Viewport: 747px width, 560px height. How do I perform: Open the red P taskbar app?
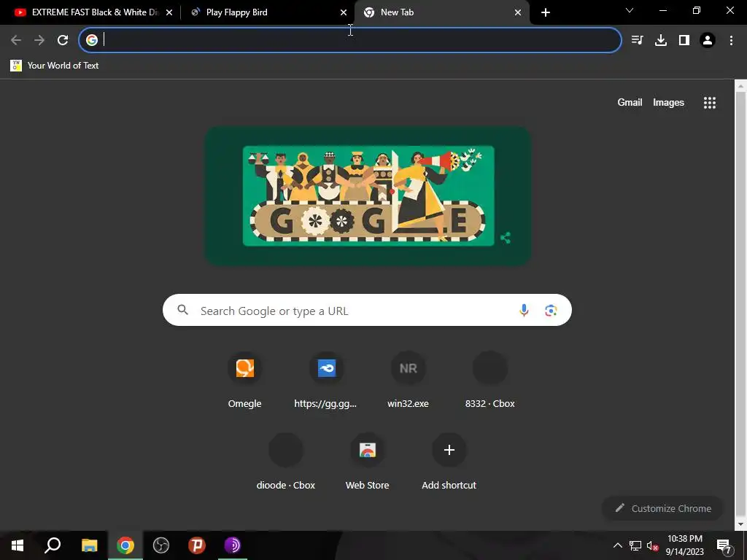[197, 545]
